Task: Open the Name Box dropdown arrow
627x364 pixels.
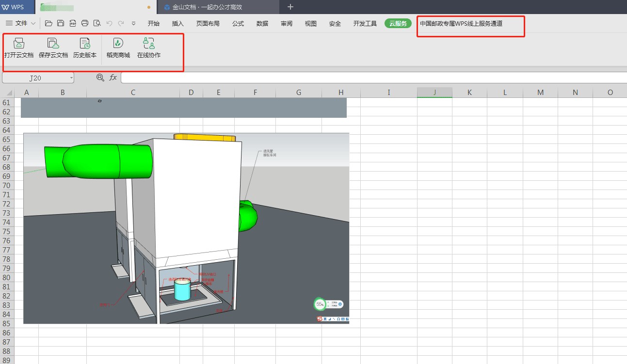Action: pos(71,78)
